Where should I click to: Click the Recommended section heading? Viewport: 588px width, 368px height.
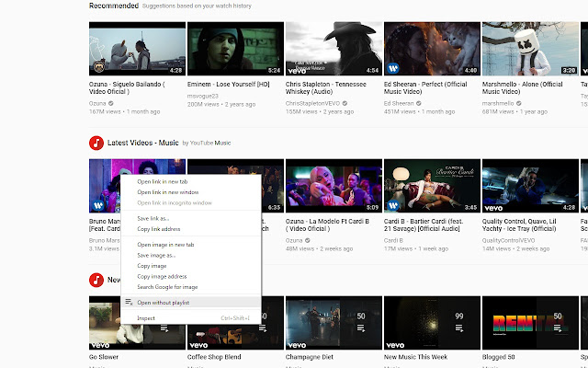114,6
